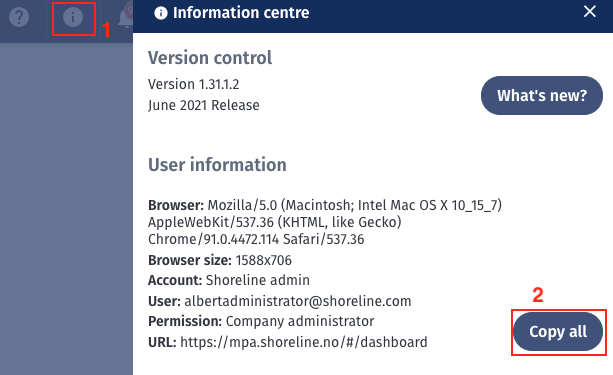The width and height of the screenshot is (613, 375).
Task: Click the Version control heading
Action: (x=210, y=58)
